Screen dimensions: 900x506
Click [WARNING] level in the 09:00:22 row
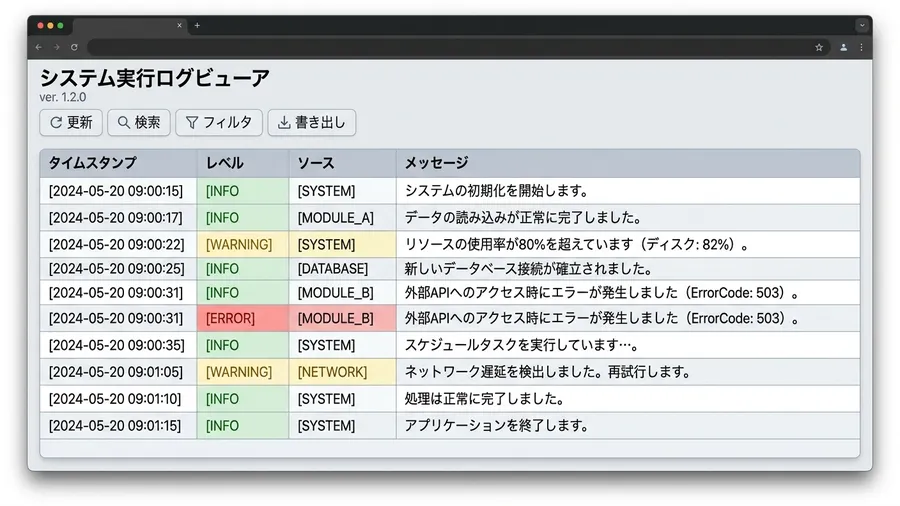(x=239, y=244)
